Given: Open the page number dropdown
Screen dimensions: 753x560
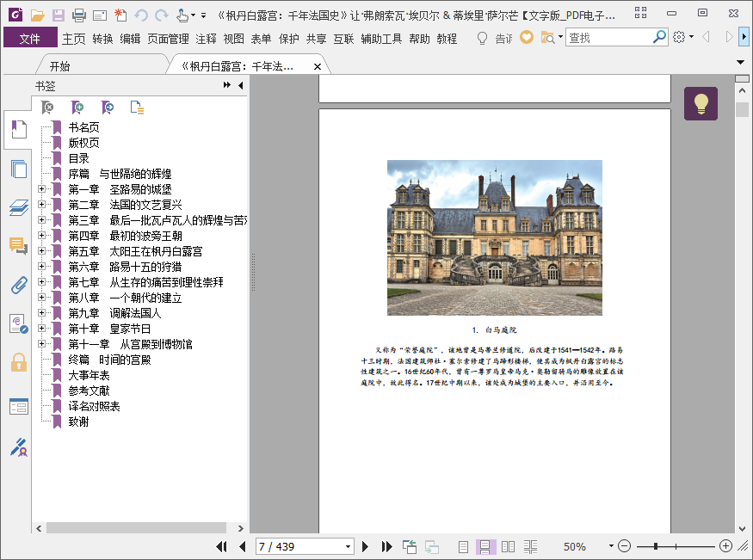Looking at the screenshot, I should 348,546.
